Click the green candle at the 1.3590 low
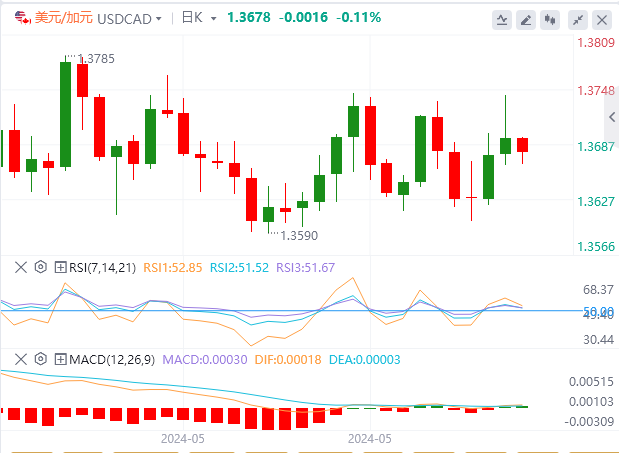Image resolution: width=619 pixels, height=453 pixels. click(x=268, y=214)
